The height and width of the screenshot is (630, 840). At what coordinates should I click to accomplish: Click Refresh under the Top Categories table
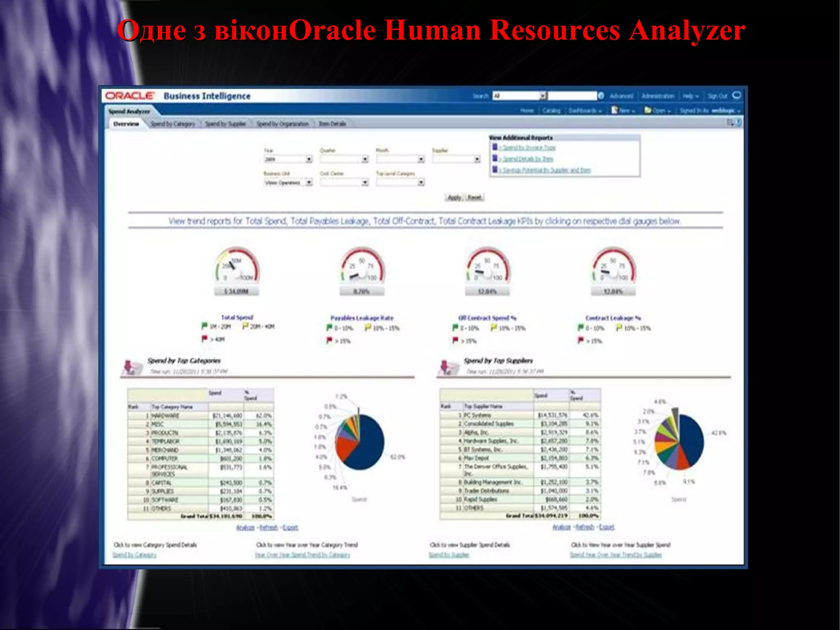[x=269, y=527]
